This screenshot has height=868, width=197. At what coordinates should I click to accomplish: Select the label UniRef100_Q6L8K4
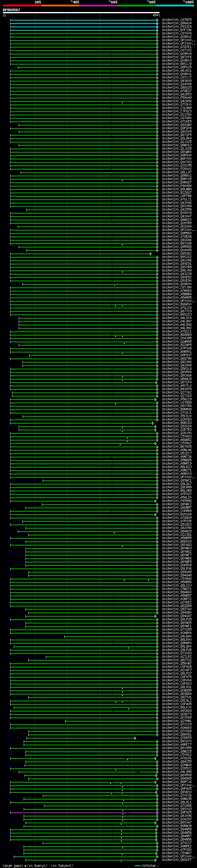coord(177,139)
